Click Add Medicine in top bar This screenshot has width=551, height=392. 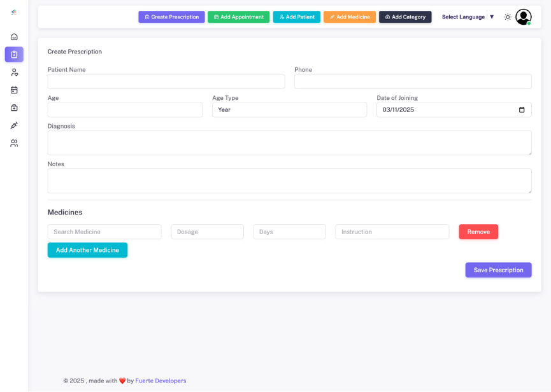coord(349,17)
